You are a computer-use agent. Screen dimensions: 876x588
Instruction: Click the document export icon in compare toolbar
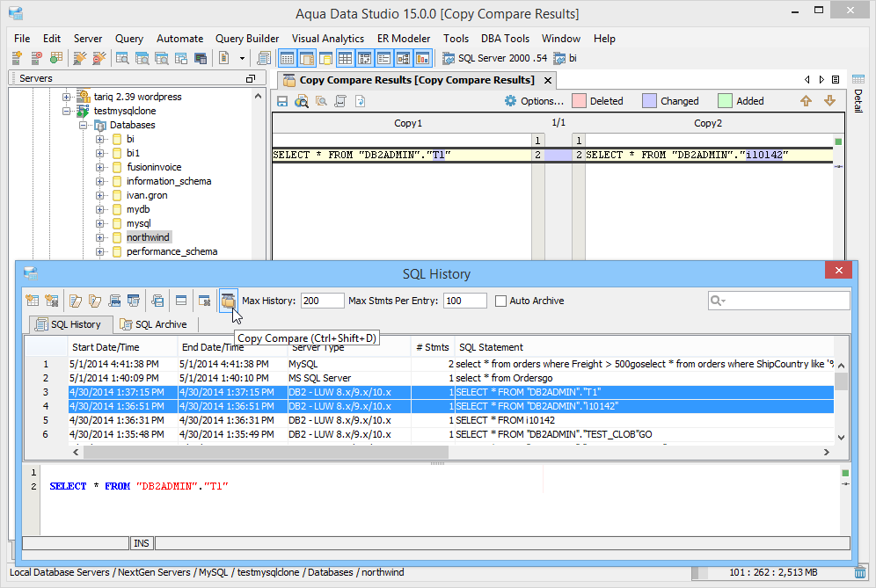click(x=360, y=101)
